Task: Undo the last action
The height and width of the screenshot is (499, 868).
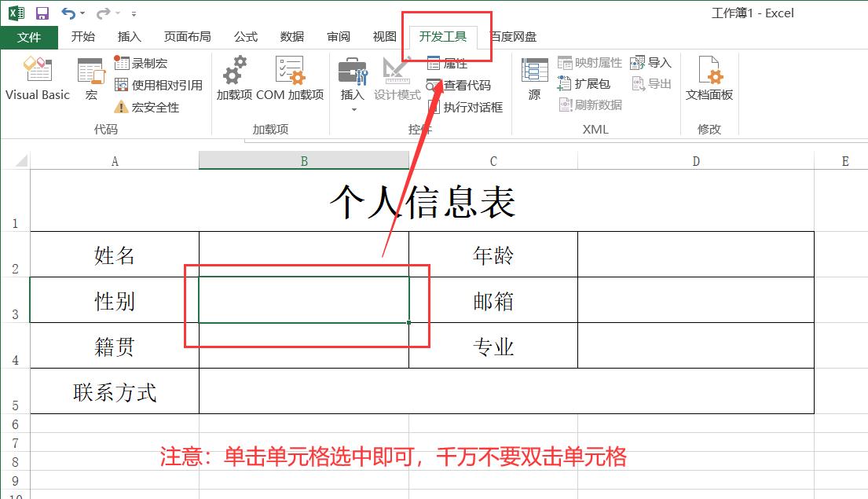Action: pos(68,13)
